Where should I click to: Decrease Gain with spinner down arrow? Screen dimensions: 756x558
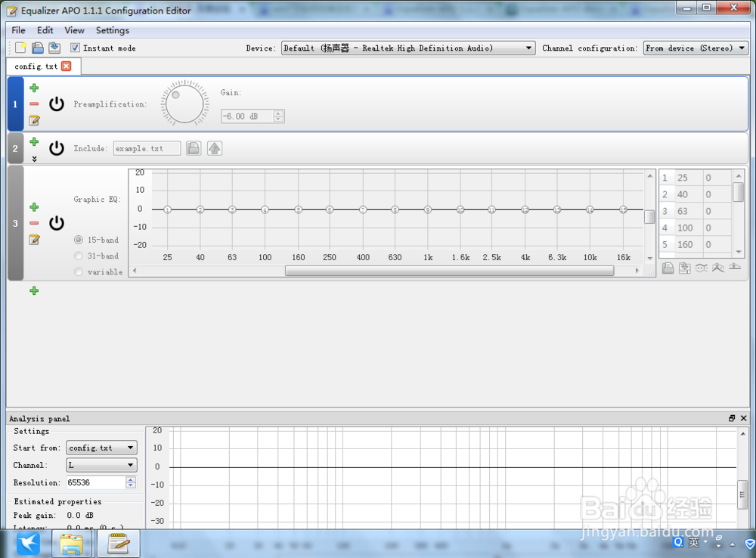coord(278,119)
